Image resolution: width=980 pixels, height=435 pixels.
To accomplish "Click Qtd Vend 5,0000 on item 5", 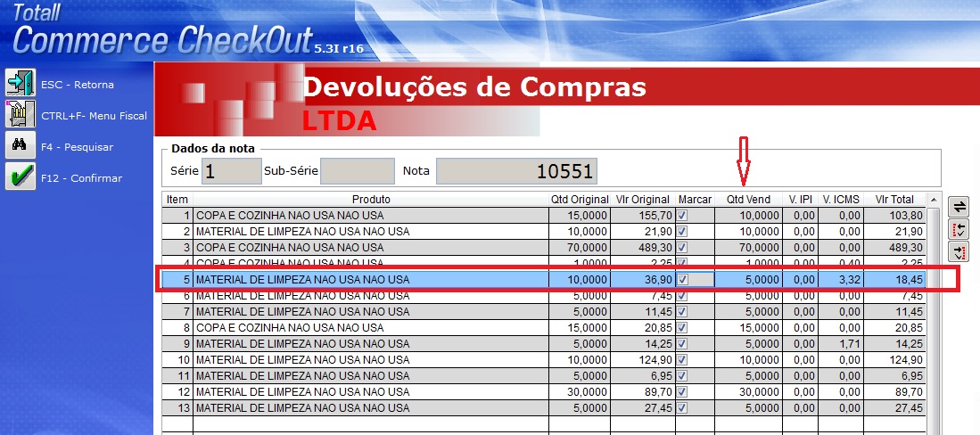I will click(x=748, y=280).
